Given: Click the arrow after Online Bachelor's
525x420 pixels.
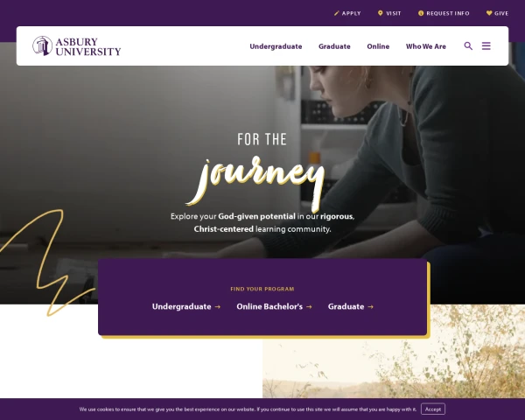Looking at the screenshot, I should coord(309,307).
